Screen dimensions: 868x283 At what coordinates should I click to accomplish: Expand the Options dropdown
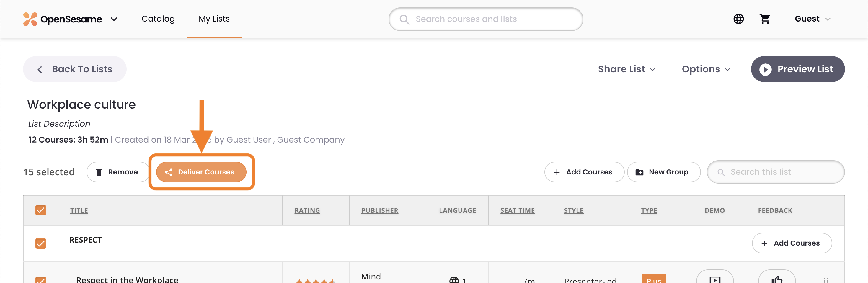(x=706, y=69)
